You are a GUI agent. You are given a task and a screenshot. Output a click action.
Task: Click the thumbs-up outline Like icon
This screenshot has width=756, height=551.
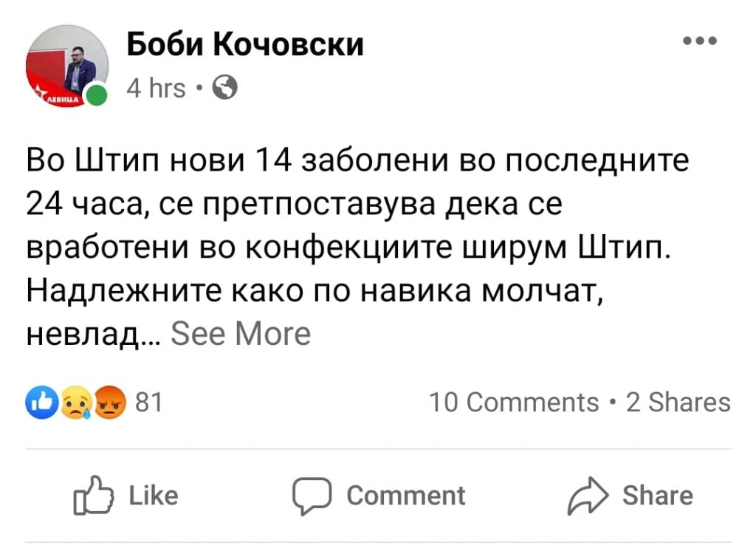point(94,496)
